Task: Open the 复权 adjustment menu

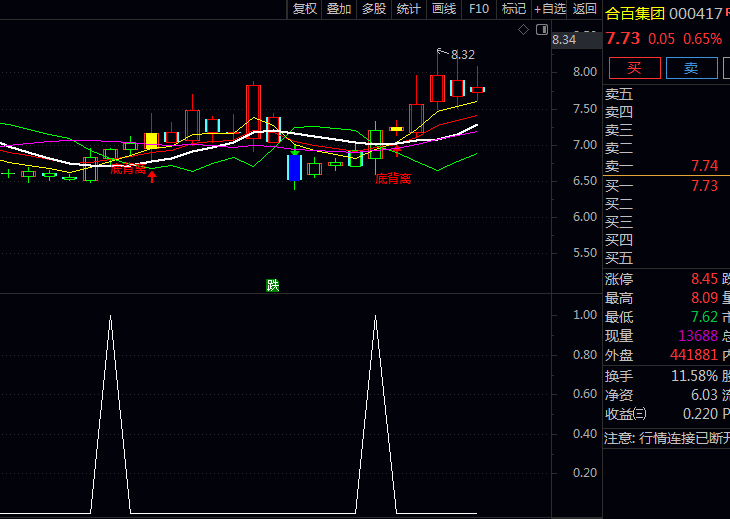Action: click(x=304, y=9)
